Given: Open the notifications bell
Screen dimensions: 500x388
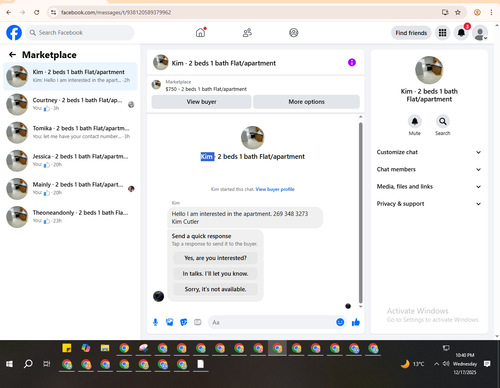Looking at the screenshot, I should [x=461, y=33].
